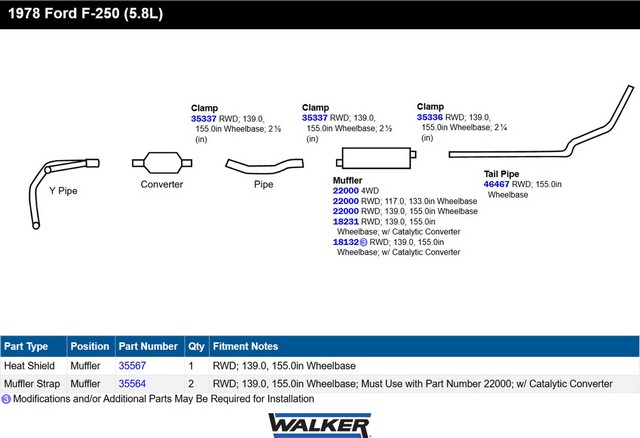Viewport: 640px width, 438px height.
Task: Click the 'Y Pipe' label
Action: [63, 191]
